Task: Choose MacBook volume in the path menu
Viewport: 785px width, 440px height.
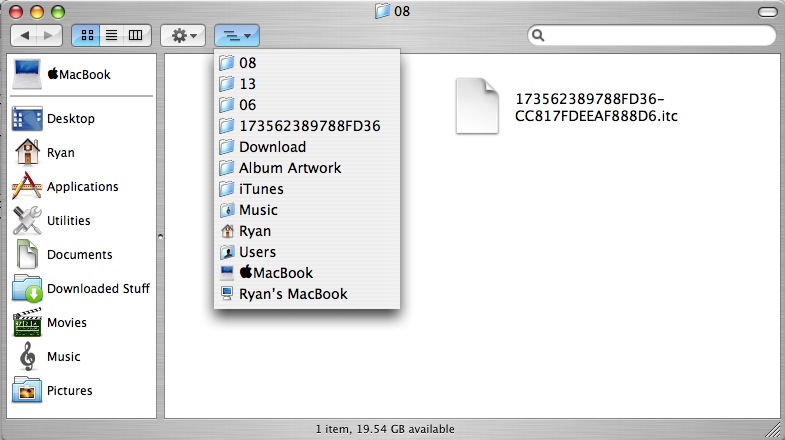Action: click(x=307, y=273)
